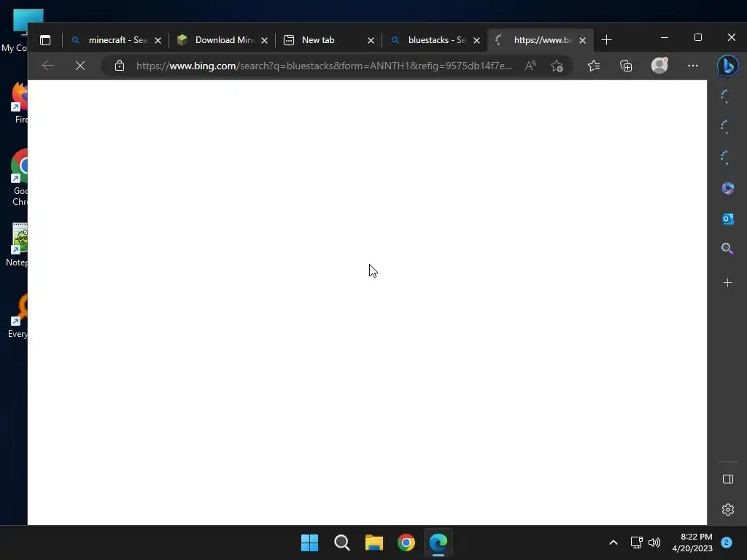Image resolution: width=747 pixels, height=560 pixels.
Task: Select the loading https://www.bing tab
Action: [541, 40]
